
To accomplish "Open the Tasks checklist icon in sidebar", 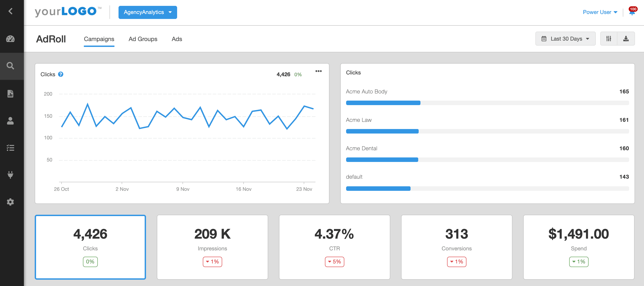I will (x=11, y=148).
